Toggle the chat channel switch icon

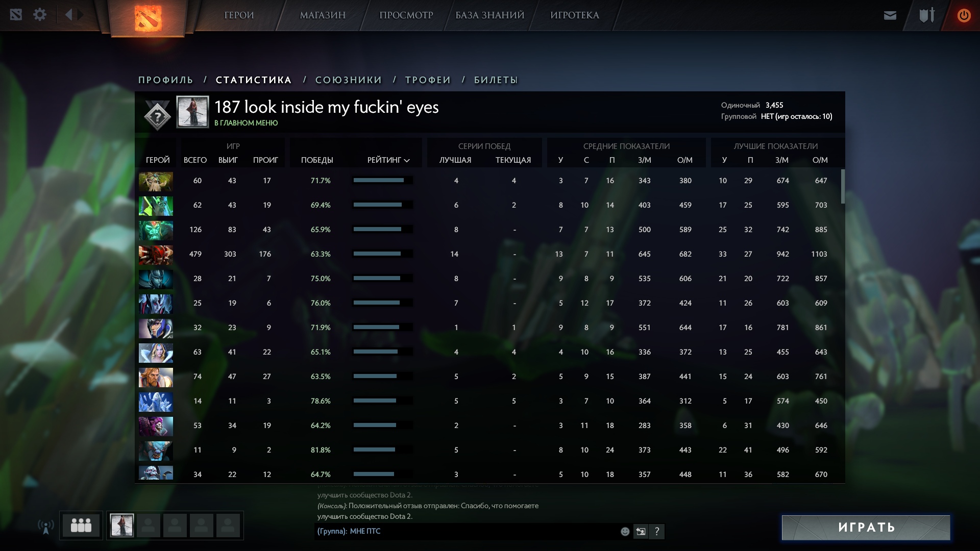pos(641,532)
